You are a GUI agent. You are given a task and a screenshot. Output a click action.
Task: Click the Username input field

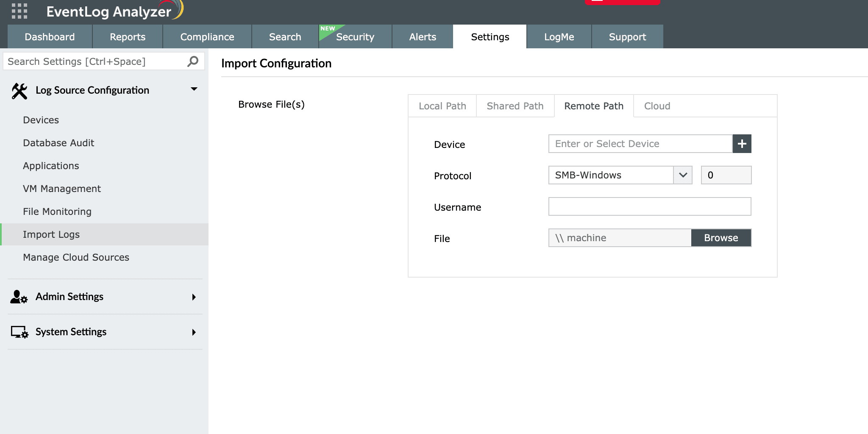click(x=650, y=206)
